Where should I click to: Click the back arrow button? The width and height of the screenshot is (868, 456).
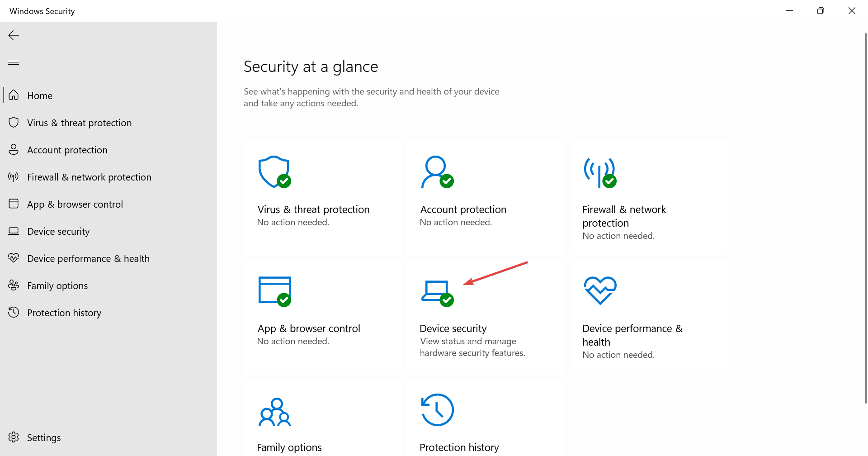point(13,35)
